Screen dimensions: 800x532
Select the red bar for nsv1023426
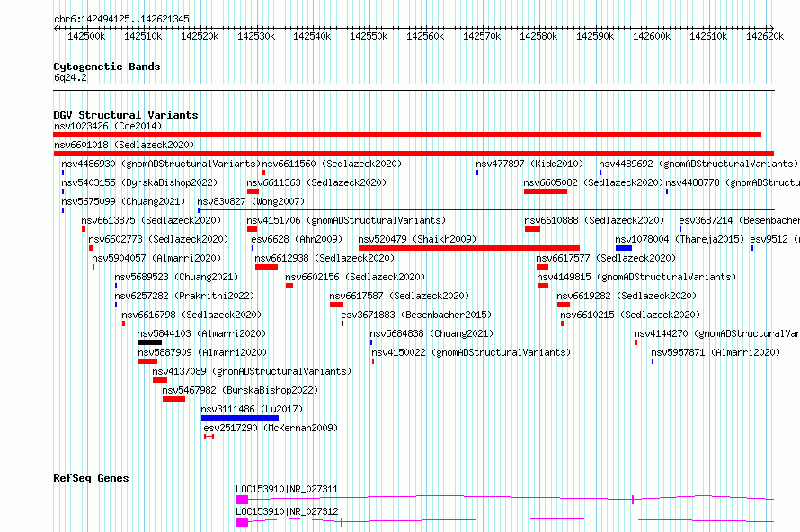point(407,135)
